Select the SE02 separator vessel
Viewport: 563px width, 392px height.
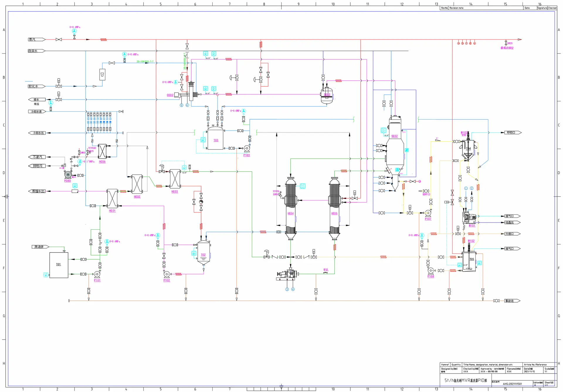(x=395, y=152)
